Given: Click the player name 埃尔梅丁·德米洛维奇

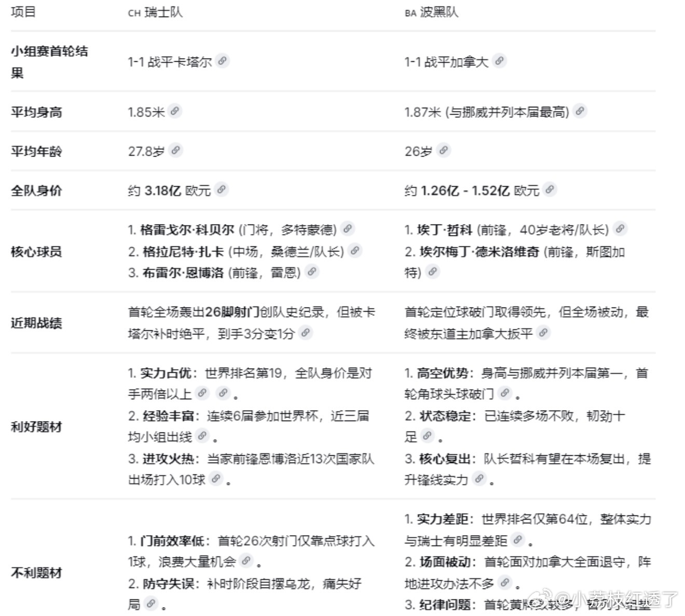Looking at the screenshot, I should pyautogui.click(x=479, y=251).
